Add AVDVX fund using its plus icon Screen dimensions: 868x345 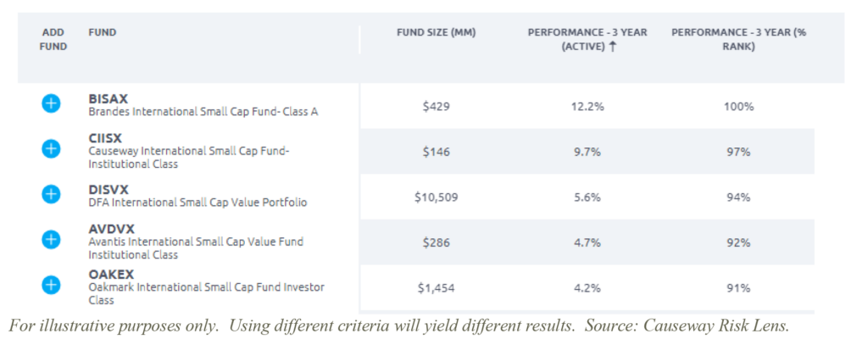pyautogui.click(x=51, y=239)
